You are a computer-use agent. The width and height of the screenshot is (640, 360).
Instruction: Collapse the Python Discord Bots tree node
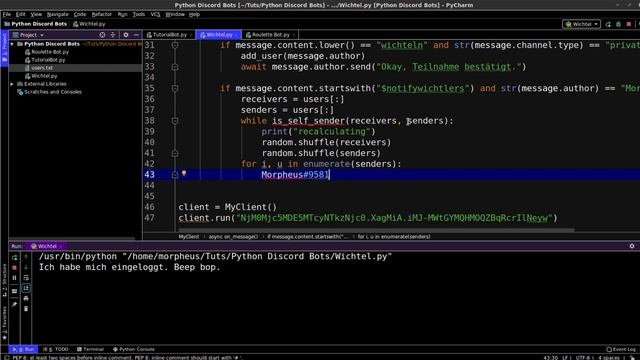click(12, 44)
